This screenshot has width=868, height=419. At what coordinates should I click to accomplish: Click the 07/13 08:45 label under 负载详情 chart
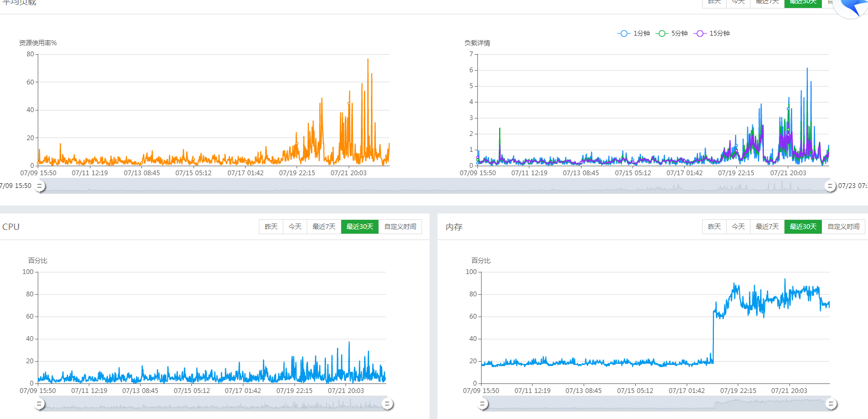click(x=581, y=173)
